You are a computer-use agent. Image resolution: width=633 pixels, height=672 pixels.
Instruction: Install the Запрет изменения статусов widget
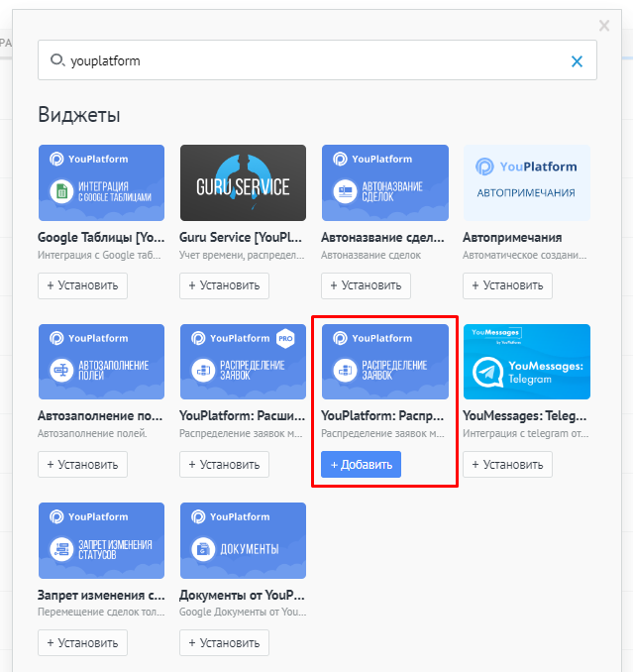point(82,643)
